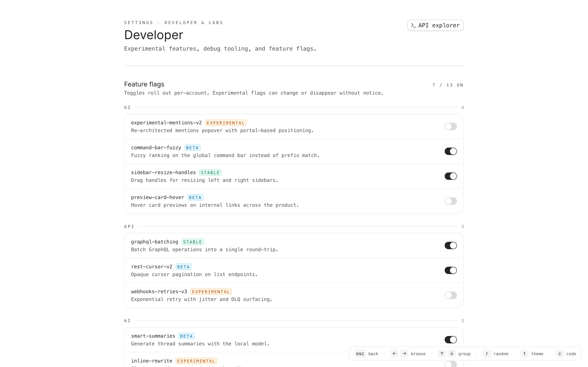The height and width of the screenshot is (367, 588).
Task: Click the esc back key
Action: [x=360, y=354]
